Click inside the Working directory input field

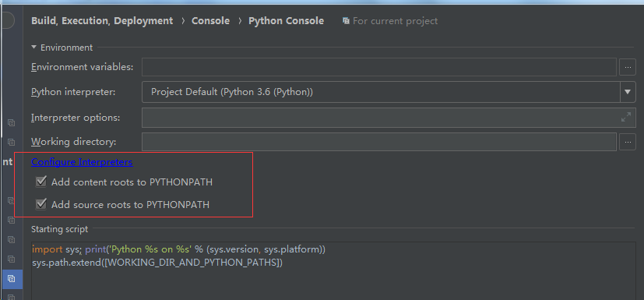pos(379,142)
